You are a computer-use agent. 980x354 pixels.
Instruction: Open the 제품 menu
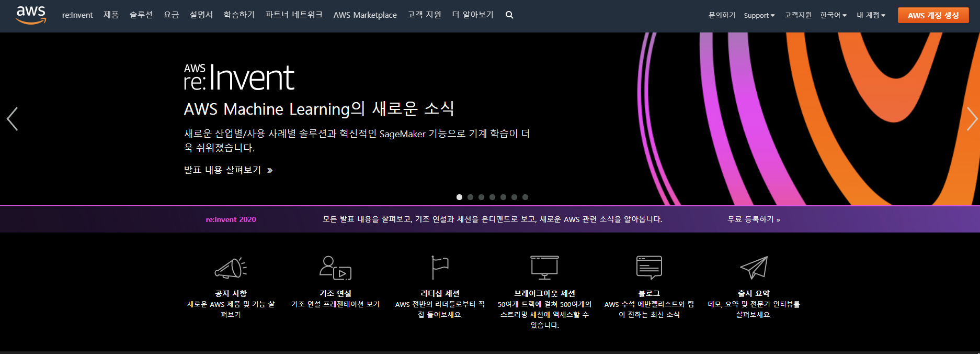tap(111, 15)
